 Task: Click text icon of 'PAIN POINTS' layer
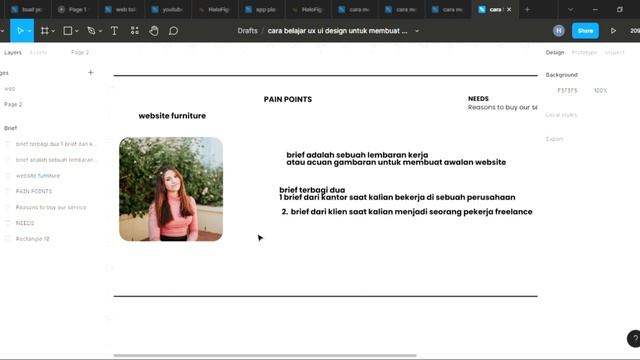click(x=8, y=191)
